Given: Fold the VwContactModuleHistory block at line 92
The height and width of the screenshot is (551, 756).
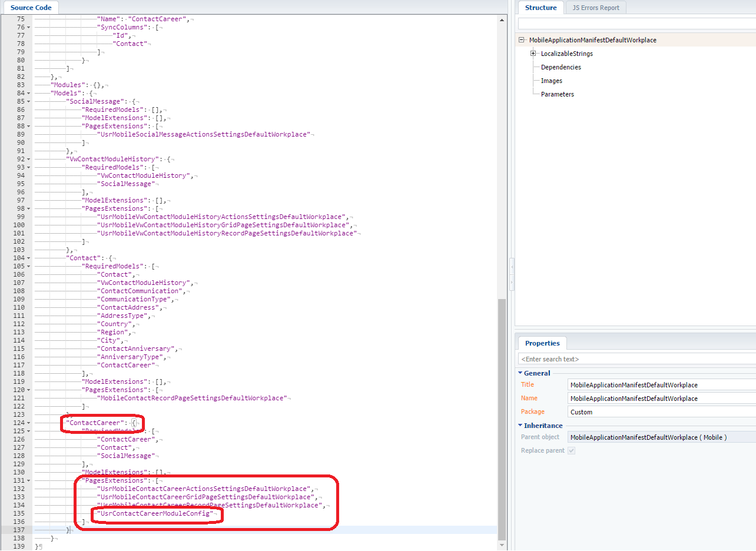Looking at the screenshot, I should 28,159.
